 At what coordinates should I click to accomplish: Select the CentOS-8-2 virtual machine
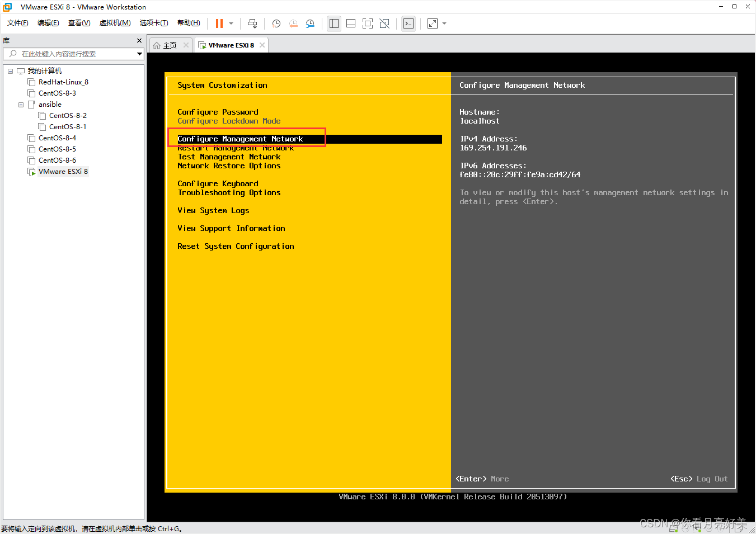click(68, 116)
